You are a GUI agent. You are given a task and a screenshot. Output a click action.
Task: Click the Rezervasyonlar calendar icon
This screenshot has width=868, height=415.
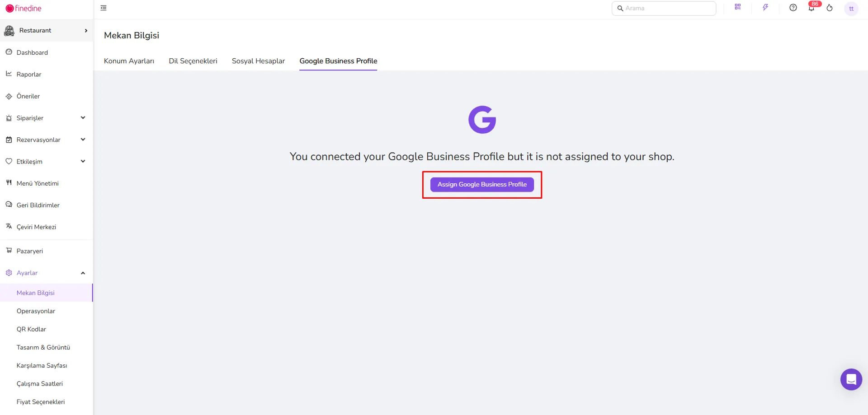9,140
